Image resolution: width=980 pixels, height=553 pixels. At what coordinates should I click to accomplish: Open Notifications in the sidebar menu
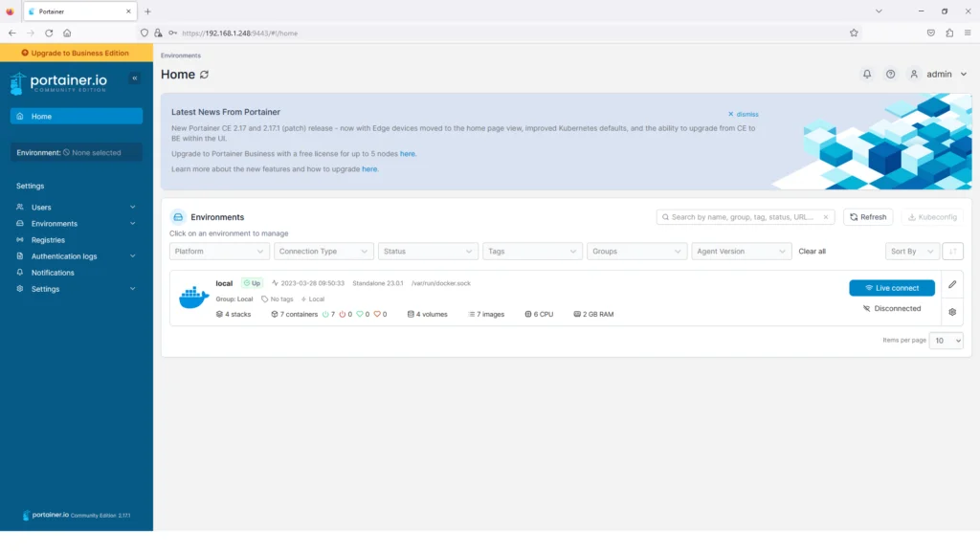tap(53, 273)
